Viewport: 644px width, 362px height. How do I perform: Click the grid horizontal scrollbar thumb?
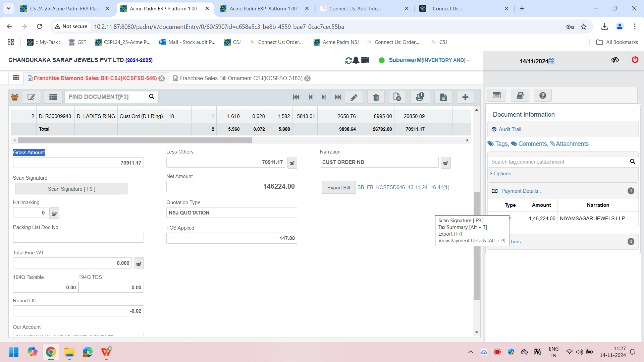135,140
